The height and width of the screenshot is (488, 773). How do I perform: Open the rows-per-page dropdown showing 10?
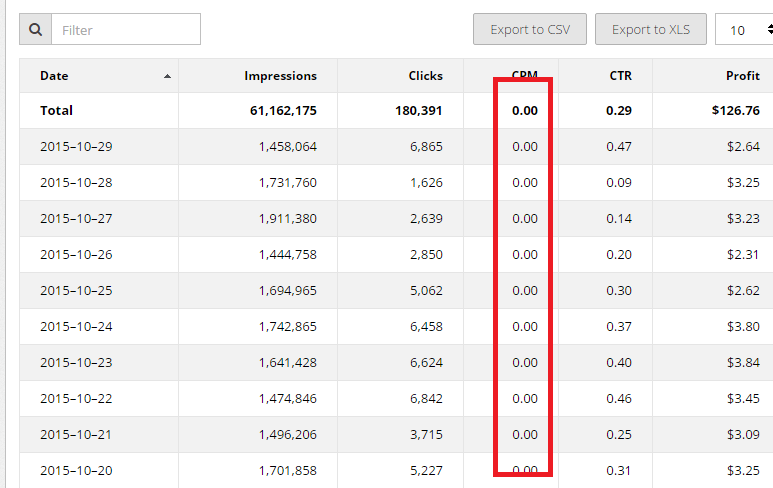click(x=744, y=30)
